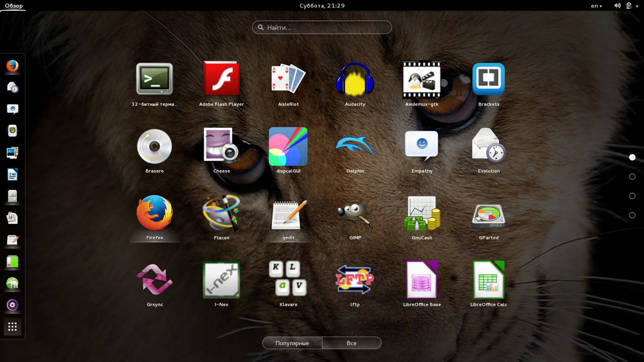Open Empathy in the app grid

click(x=422, y=146)
